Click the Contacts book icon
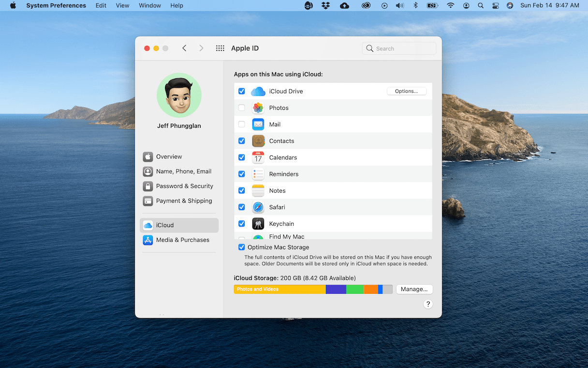Image resolution: width=588 pixels, height=368 pixels. pos(258,141)
